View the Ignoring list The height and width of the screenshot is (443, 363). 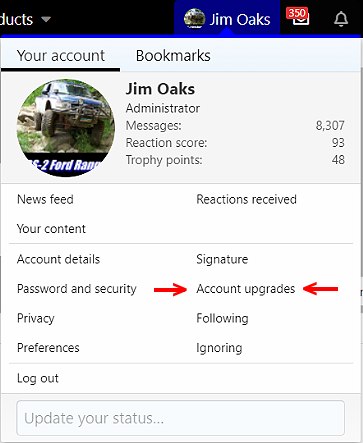[219, 348]
